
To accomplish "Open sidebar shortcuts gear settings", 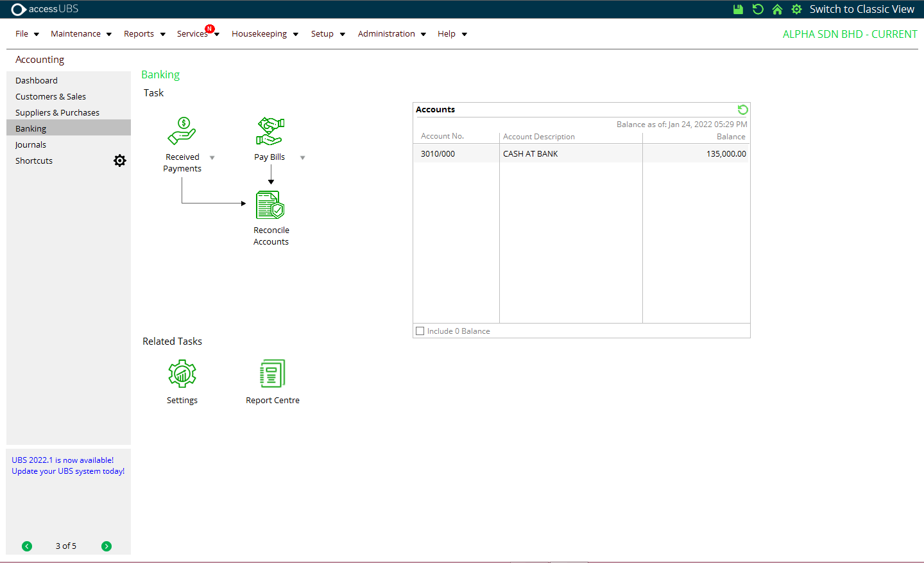I will click(x=120, y=160).
